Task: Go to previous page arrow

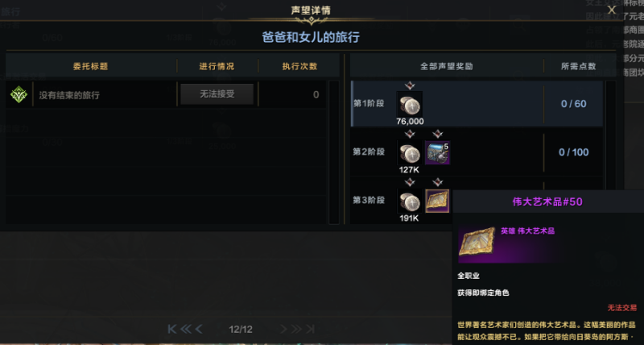Action: click(199, 329)
